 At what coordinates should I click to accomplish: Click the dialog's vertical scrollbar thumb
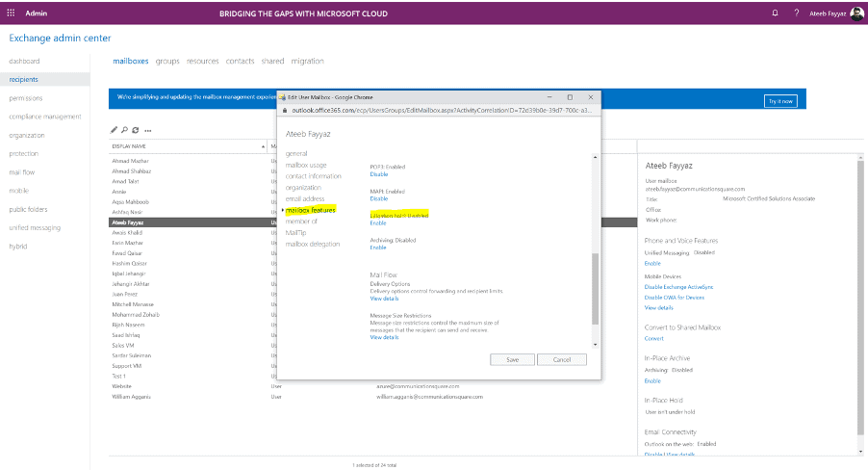595,289
